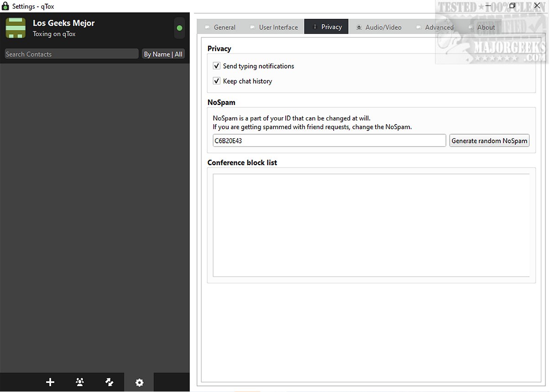
Task: Open the About tab
Action: click(482, 27)
